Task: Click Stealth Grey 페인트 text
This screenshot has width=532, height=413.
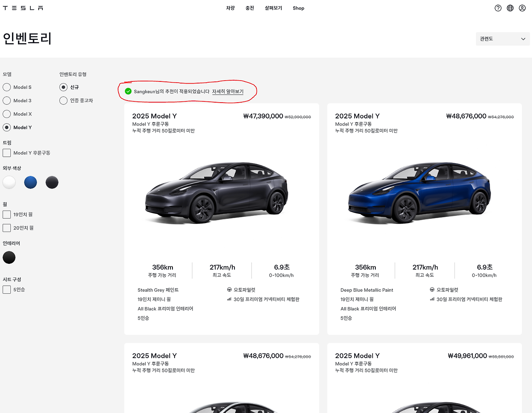Action: click(158, 290)
